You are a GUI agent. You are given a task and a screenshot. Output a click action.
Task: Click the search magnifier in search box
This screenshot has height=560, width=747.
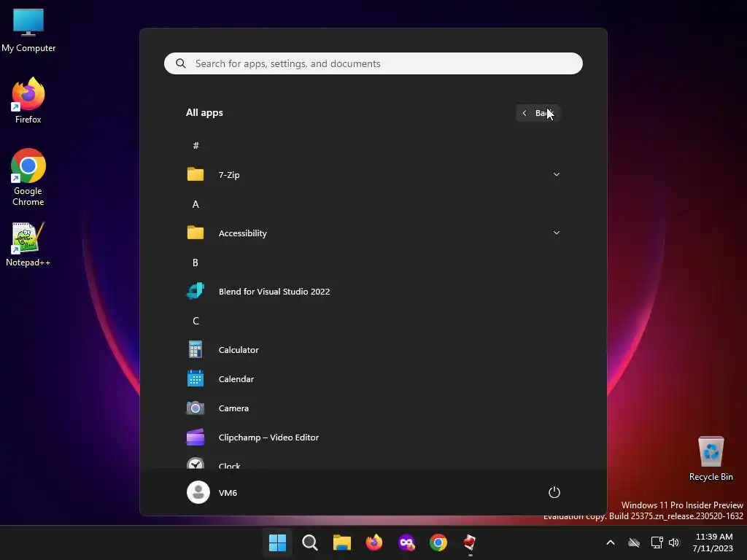(181, 63)
